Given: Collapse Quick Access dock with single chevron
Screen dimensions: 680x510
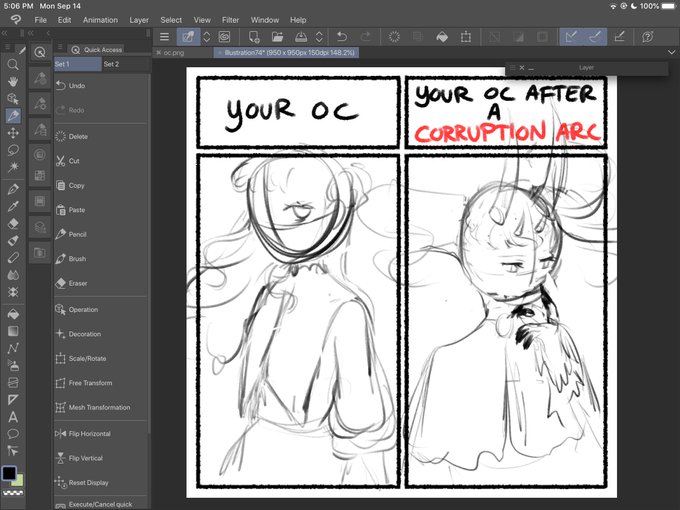Looking at the screenshot, I should pyautogui.click(x=48, y=33).
